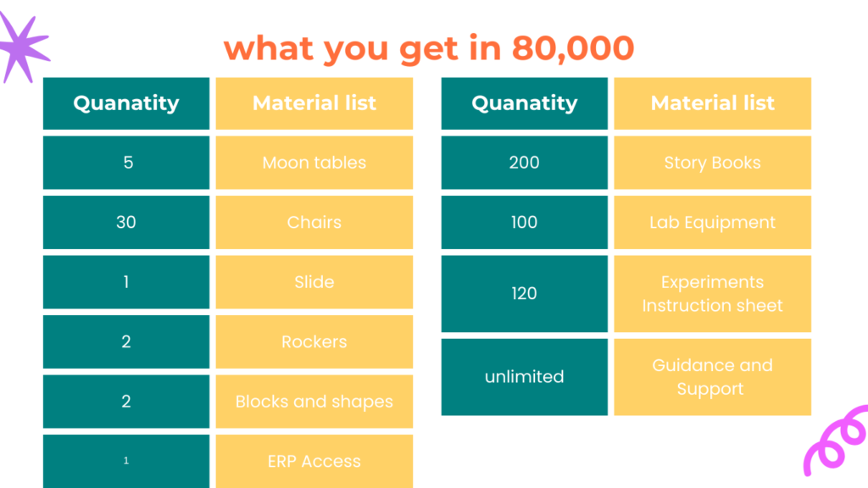Click the quantity 30 cell
Image resolution: width=868 pixels, height=488 pixels.
point(126,223)
